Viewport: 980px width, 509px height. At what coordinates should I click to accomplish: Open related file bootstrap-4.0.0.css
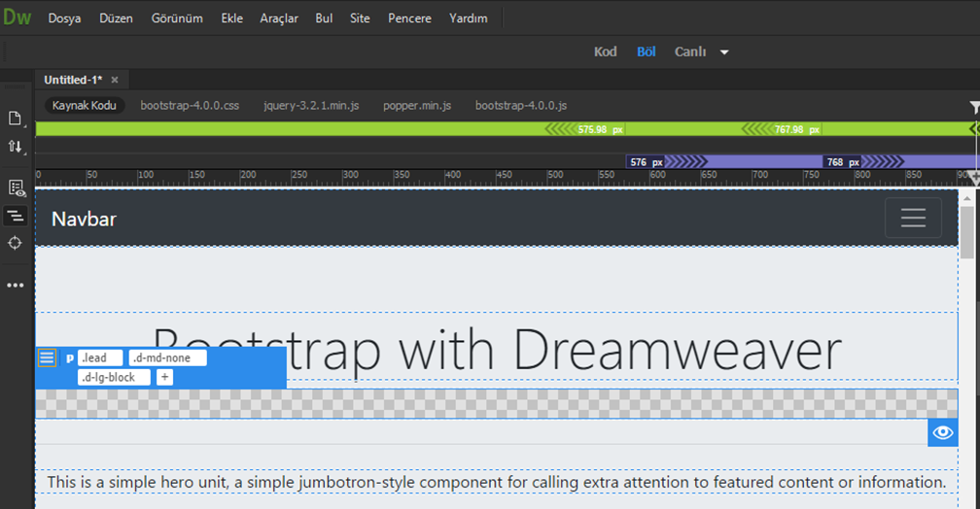[x=190, y=105]
